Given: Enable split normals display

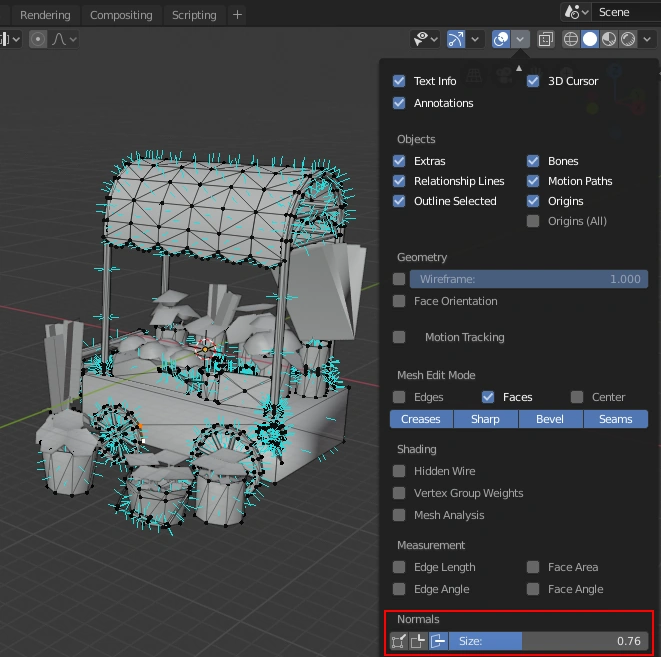Looking at the screenshot, I should pos(418,641).
